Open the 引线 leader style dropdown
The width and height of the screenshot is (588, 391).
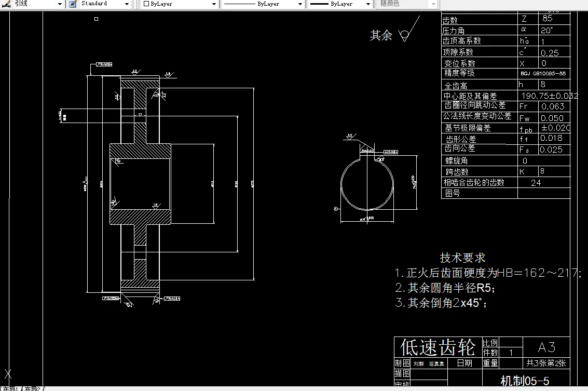[x=59, y=4]
